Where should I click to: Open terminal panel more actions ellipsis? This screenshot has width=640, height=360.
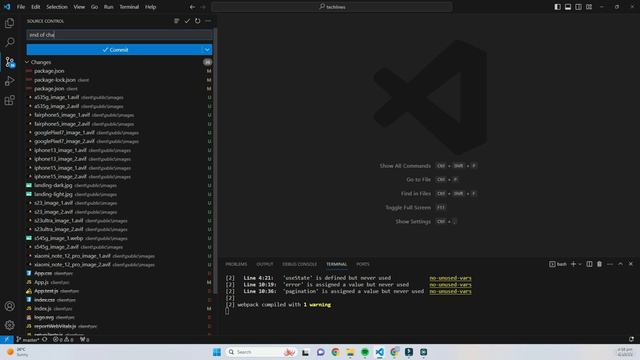click(610, 264)
